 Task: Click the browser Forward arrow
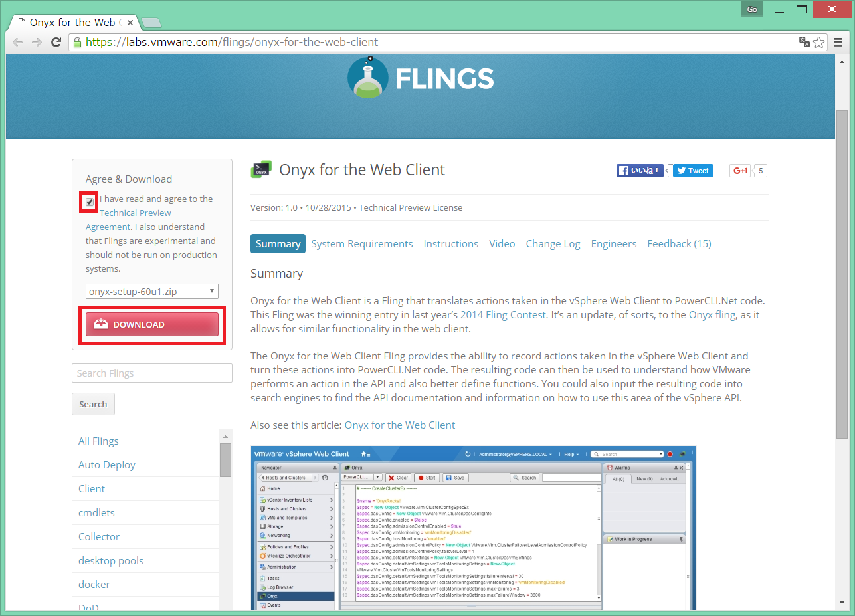37,42
